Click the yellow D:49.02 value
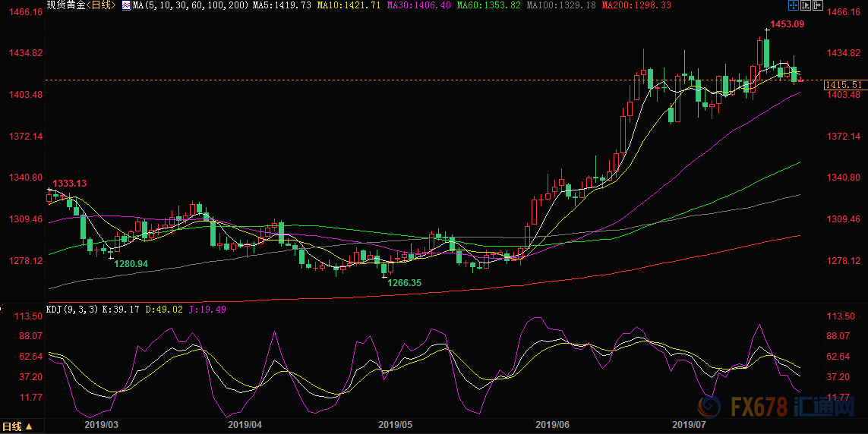868x434 pixels. (164, 310)
